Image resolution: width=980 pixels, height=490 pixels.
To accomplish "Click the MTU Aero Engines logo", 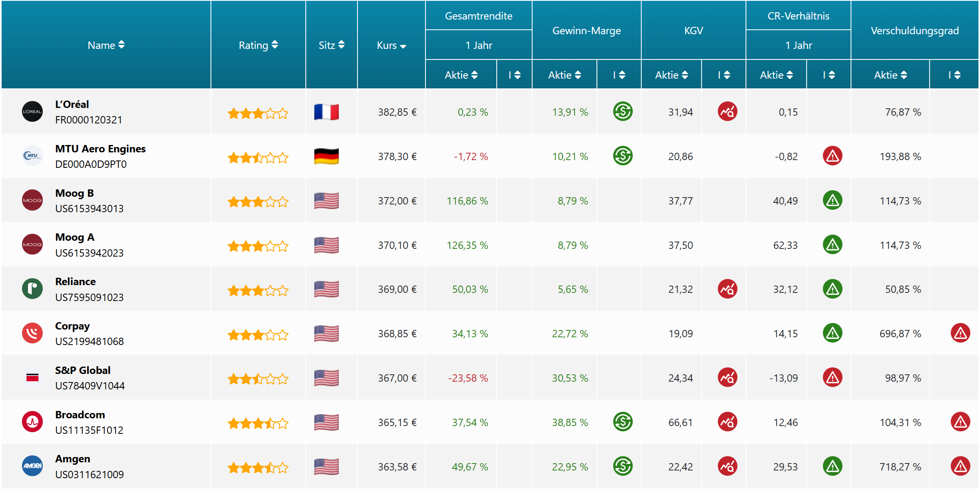I will 32,156.
